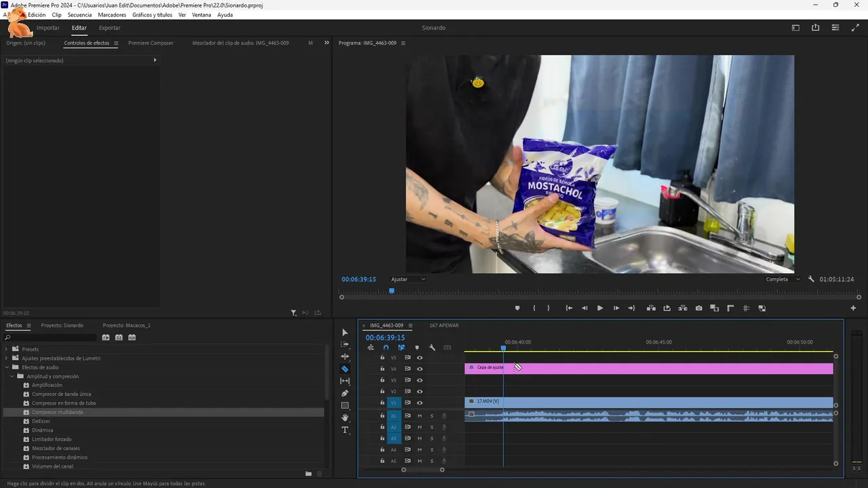
Task: Open Quick Export share icon
Action: [815, 28]
